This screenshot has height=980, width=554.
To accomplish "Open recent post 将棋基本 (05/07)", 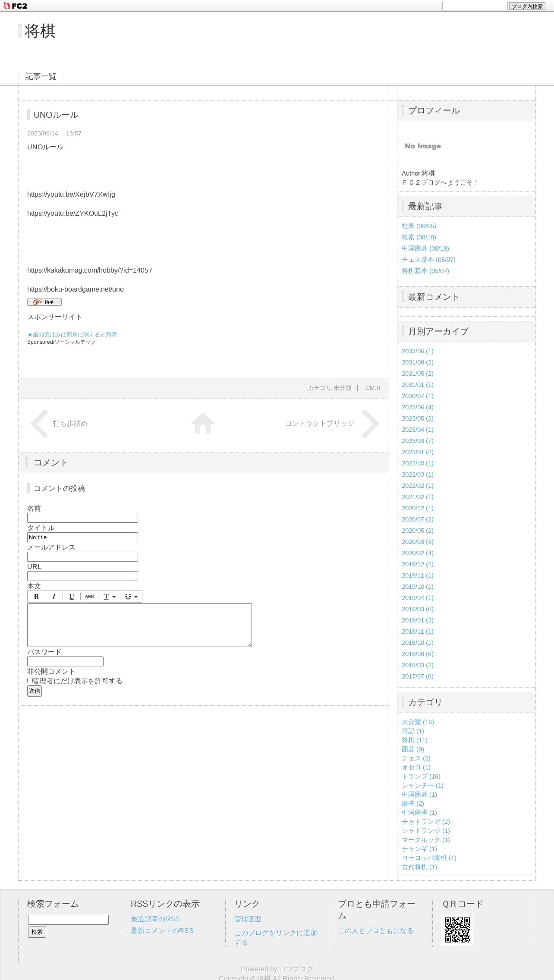I will pyautogui.click(x=425, y=271).
